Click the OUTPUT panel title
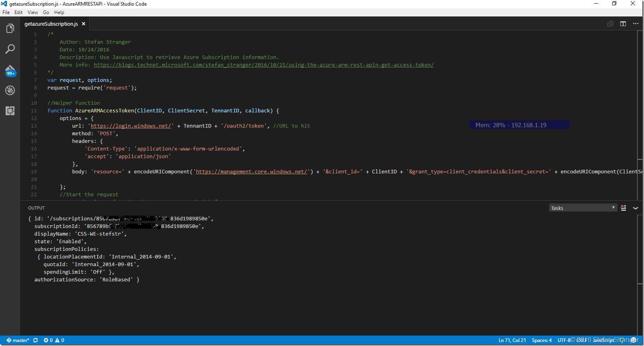Viewport: 644px width, 346px height. pyautogui.click(x=37, y=208)
